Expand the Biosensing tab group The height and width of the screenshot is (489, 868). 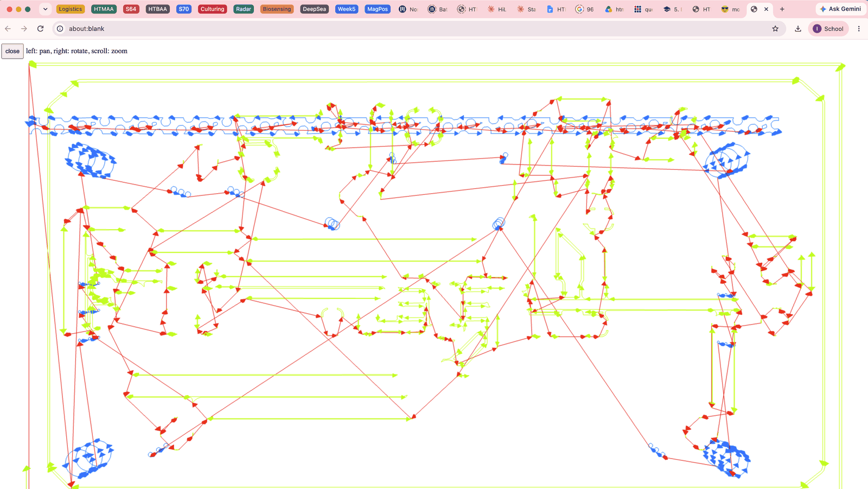coord(277,9)
